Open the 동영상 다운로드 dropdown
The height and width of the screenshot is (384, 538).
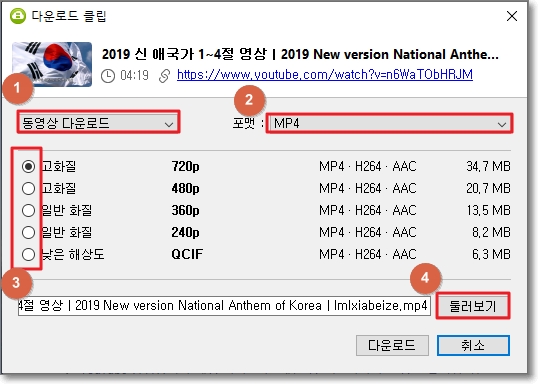(98, 123)
